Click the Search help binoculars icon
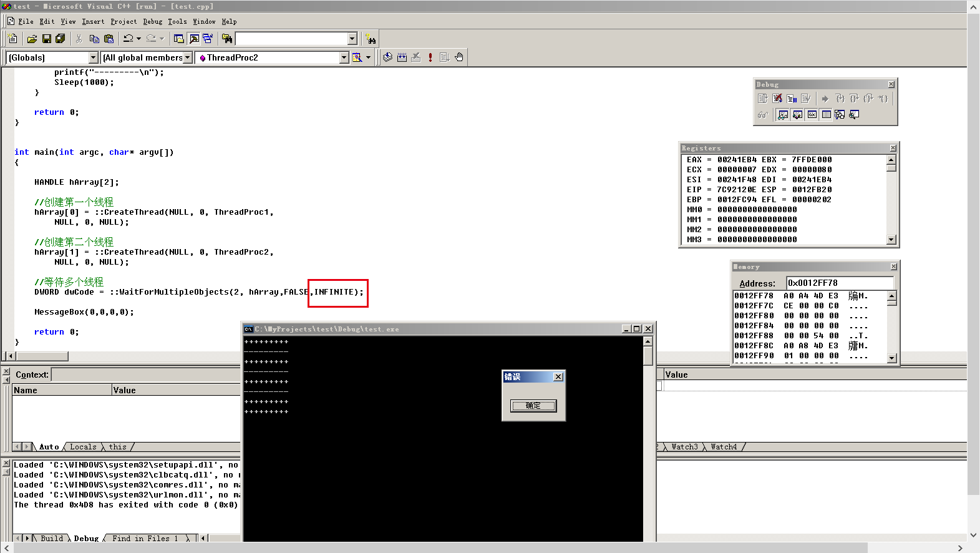This screenshot has width=980, height=553. [371, 39]
